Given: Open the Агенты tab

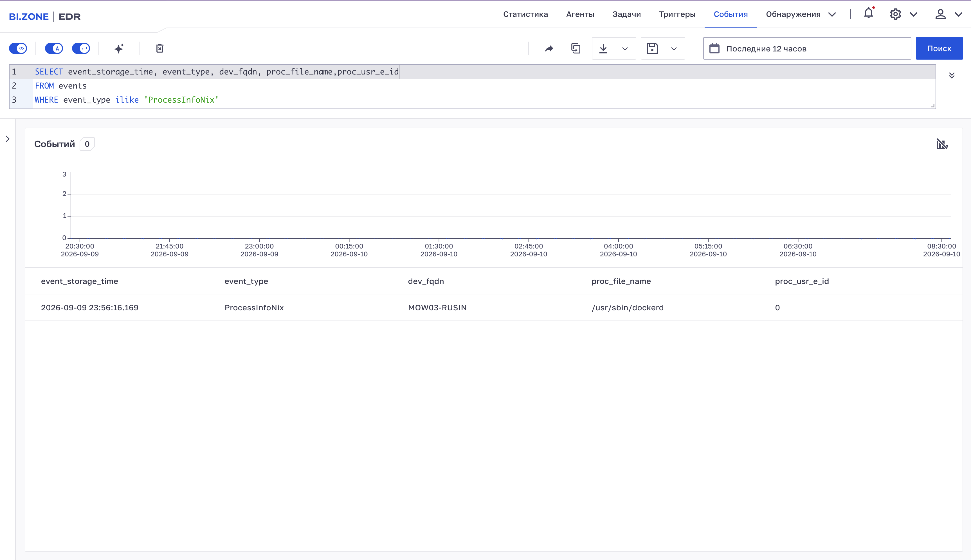Looking at the screenshot, I should coord(580,14).
